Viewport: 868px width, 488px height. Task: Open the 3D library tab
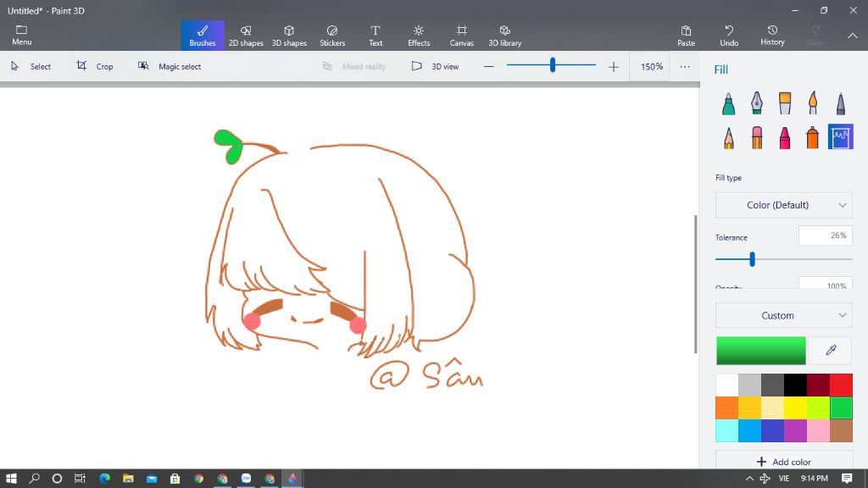[505, 36]
